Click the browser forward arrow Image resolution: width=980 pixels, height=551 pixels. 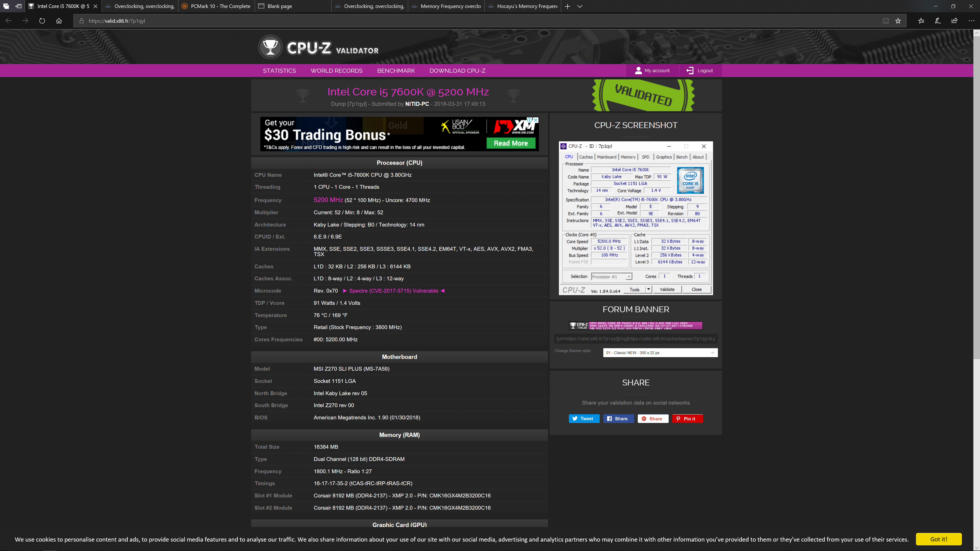click(25, 21)
